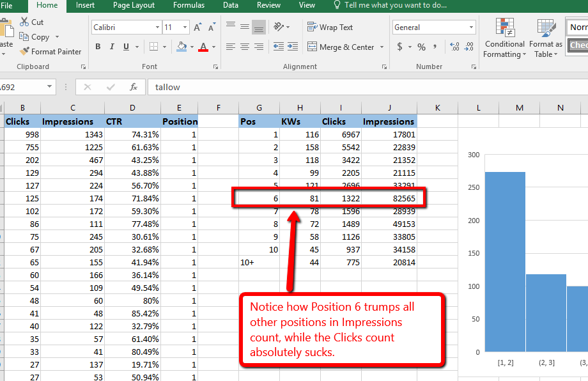This screenshot has width=588, height=381.
Task: Select the CTR cell showing 74.31%
Action: coord(132,135)
